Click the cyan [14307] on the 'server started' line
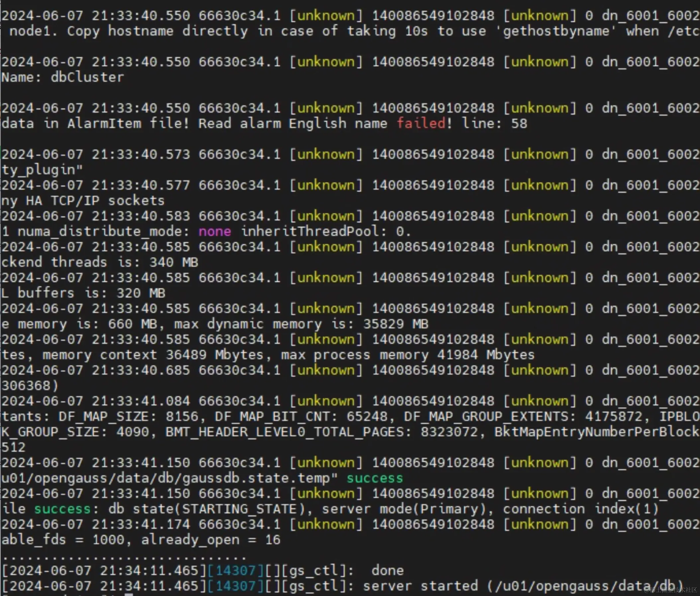700x596 pixels. 235,586
